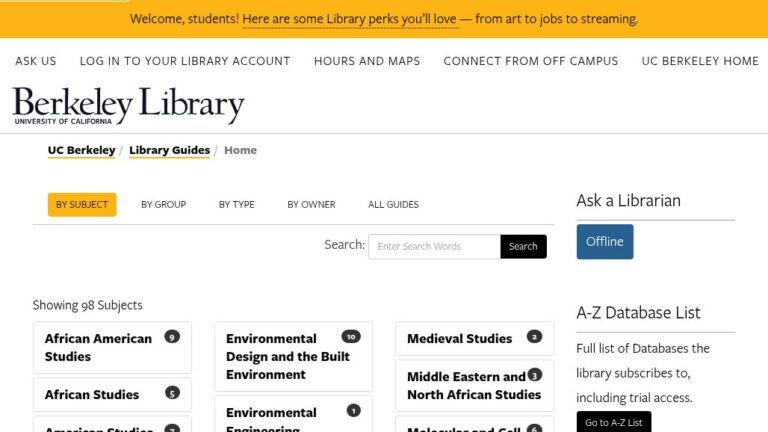Select Connect From Off Campus

point(530,61)
